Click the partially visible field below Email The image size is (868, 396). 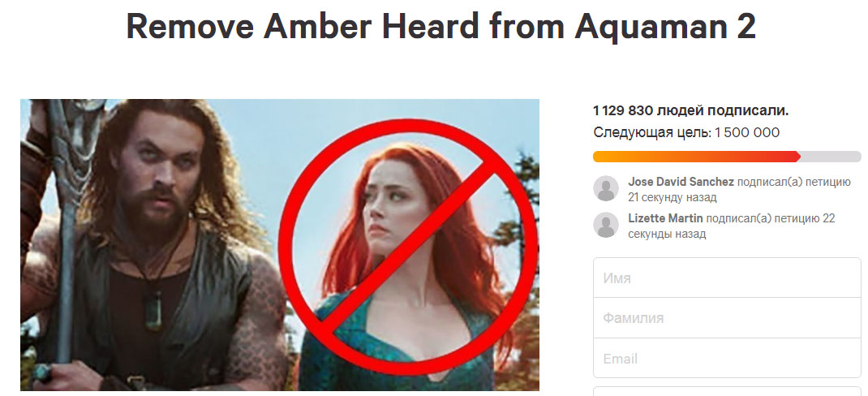click(x=727, y=391)
